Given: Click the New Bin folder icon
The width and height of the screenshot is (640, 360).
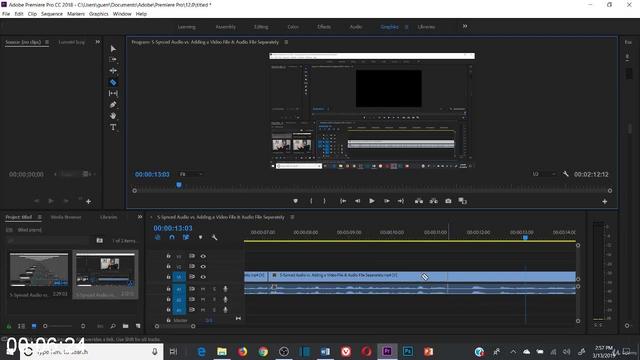Looking at the screenshot, I should pyautogui.click(x=125, y=326).
